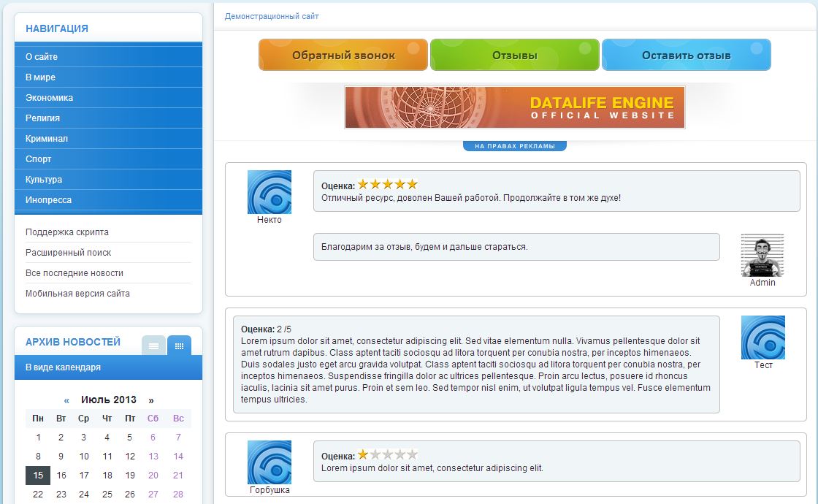
Task: Click Горбушка's avatar icon
Action: point(270,462)
